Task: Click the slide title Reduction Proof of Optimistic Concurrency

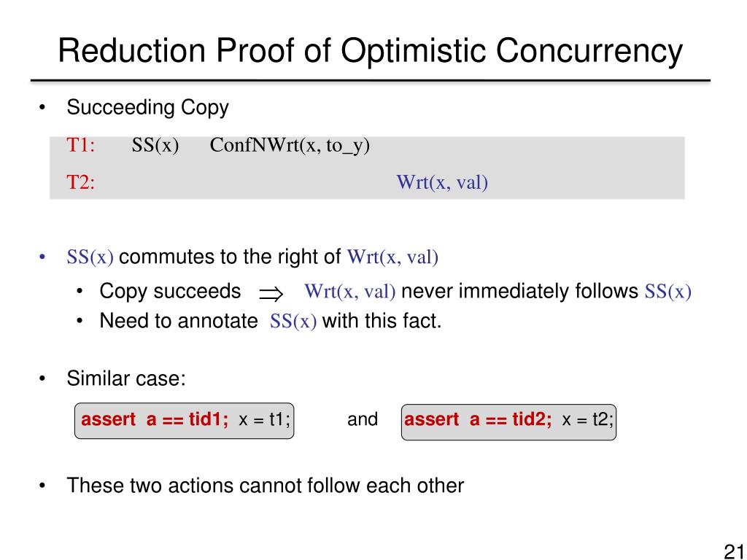Action: [370, 50]
